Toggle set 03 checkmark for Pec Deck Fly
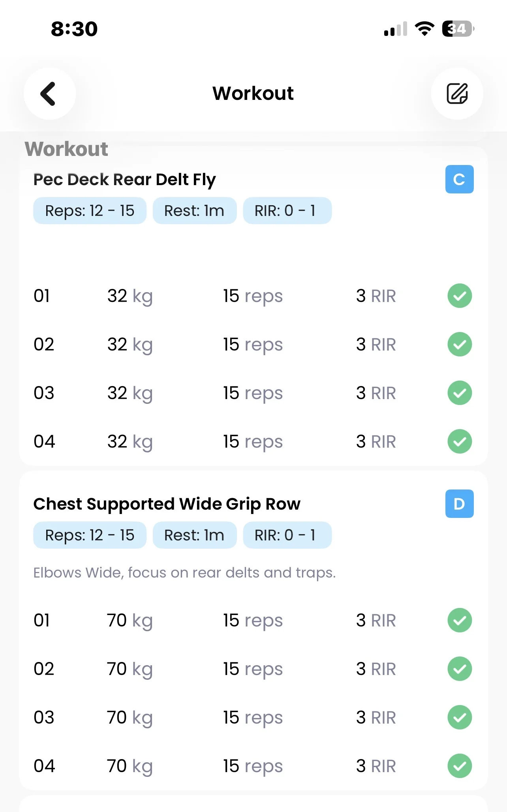The width and height of the screenshot is (507, 812). (460, 393)
